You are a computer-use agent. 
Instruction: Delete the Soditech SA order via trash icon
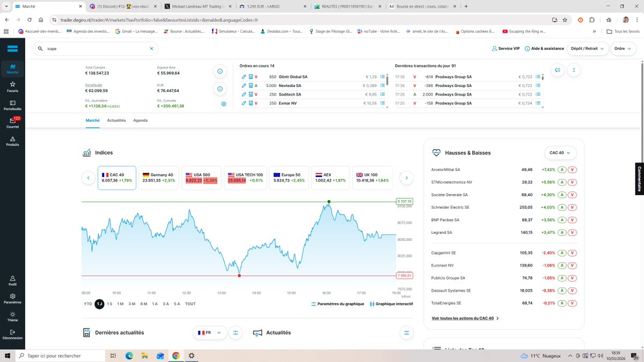(252, 94)
